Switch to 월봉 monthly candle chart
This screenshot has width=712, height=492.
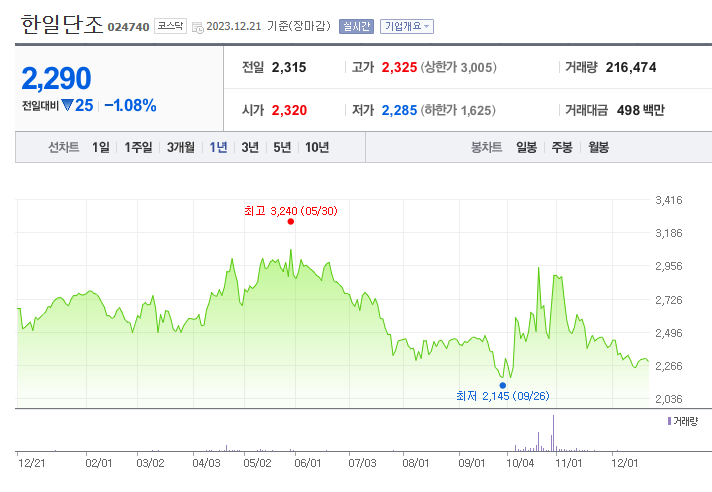point(598,147)
